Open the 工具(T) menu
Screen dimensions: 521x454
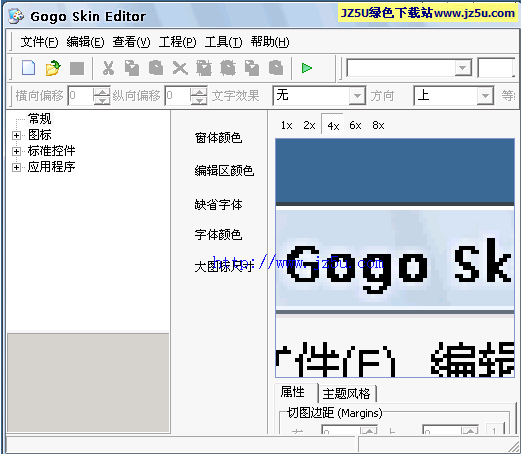[x=223, y=42]
